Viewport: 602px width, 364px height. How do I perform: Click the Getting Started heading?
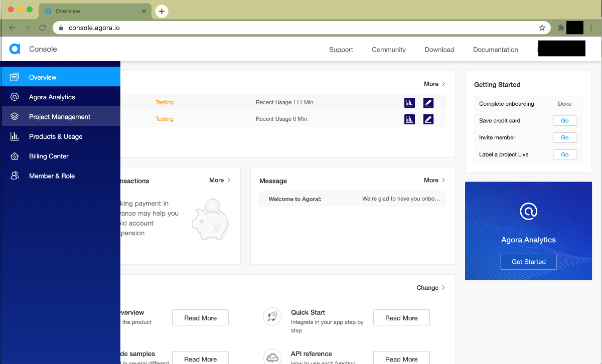pyautogui.click(x=497, y=85)
